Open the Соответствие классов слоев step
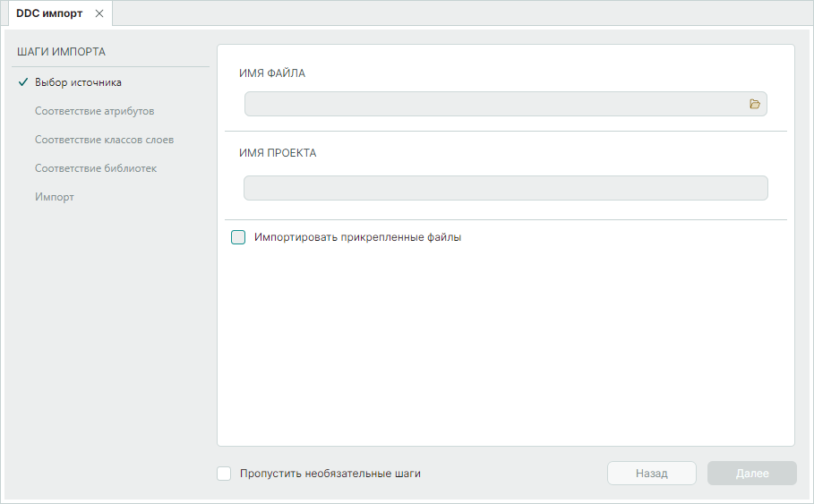 [104, 140]
